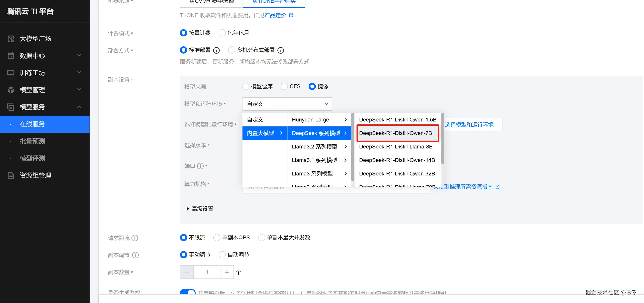Image resolution: width=644 pixels, height=303 pixels.
Task: Click the 训练工坊 monitor icon
Action: point(11,73)
